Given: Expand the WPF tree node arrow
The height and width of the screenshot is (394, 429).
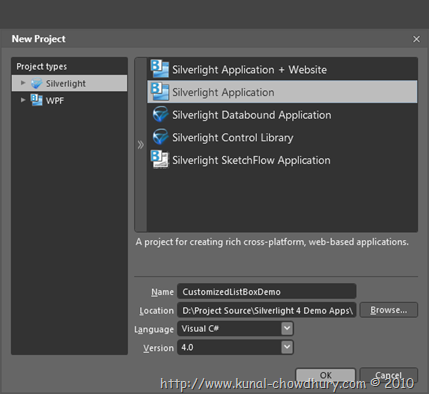Looking at the screenshot, I should [23, 100].
